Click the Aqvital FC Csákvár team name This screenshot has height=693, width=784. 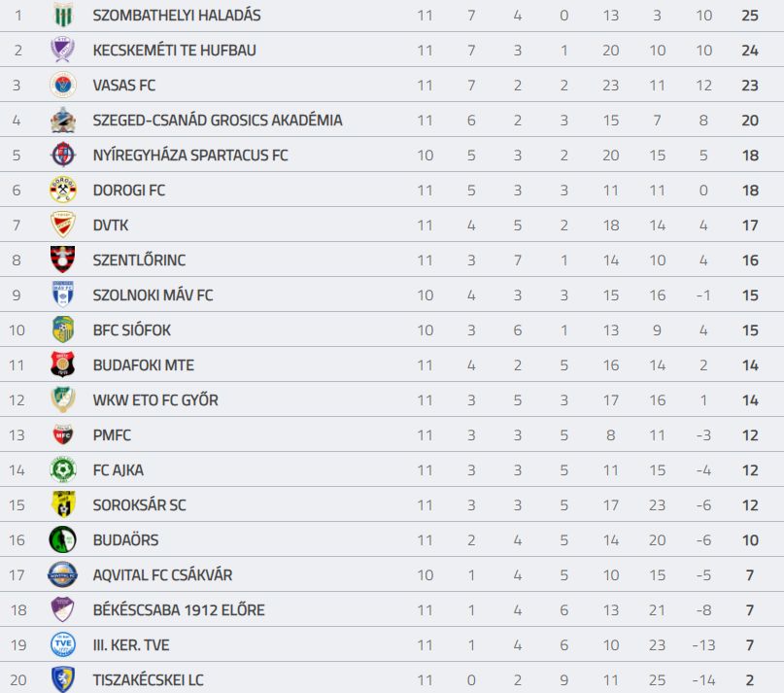point(162,575)
